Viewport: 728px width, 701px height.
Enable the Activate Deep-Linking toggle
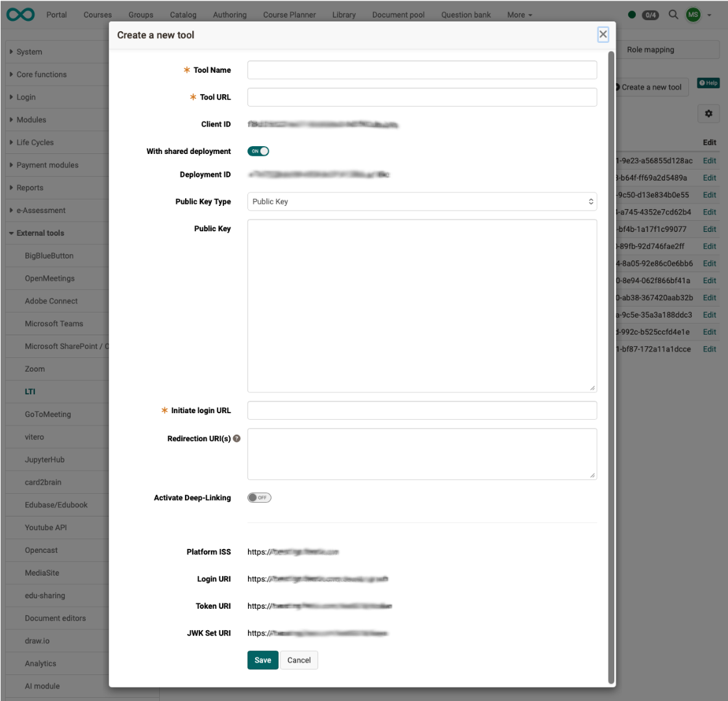pos(258,497)
